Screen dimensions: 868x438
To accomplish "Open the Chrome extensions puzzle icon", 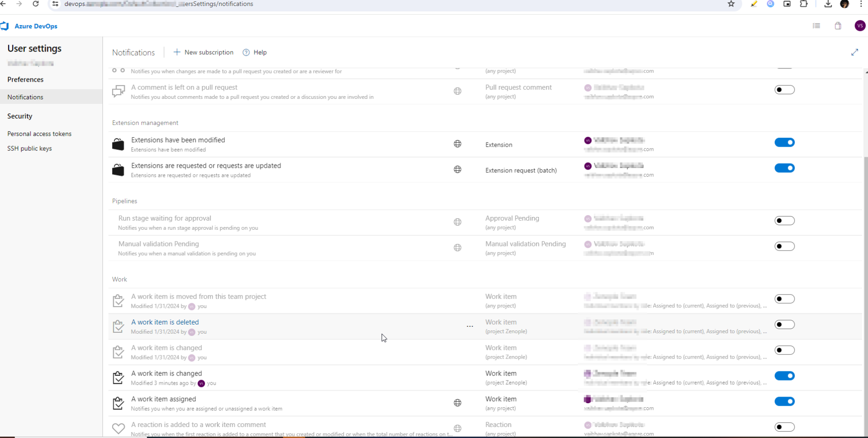I will pos(805,4).
